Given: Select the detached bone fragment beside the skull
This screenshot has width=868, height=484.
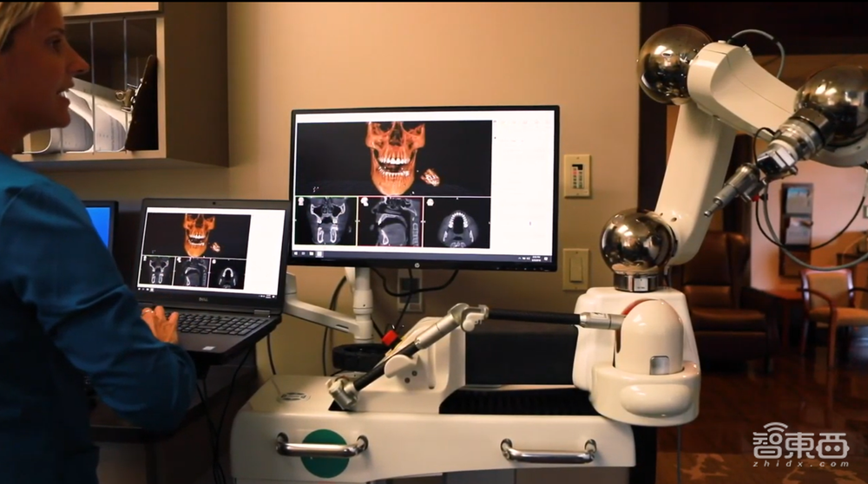Looking at the screenshot, I should pyautogui.click(x=431, y=177).
